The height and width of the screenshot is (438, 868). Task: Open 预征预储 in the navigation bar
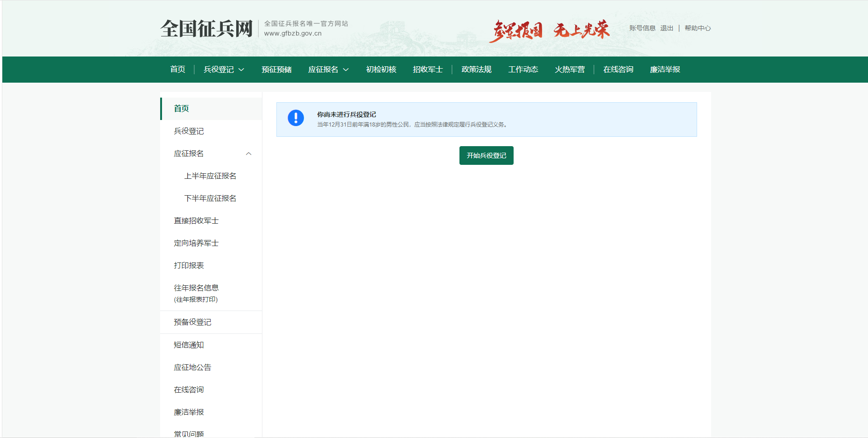pyautogui.click(x=276, y=70)
